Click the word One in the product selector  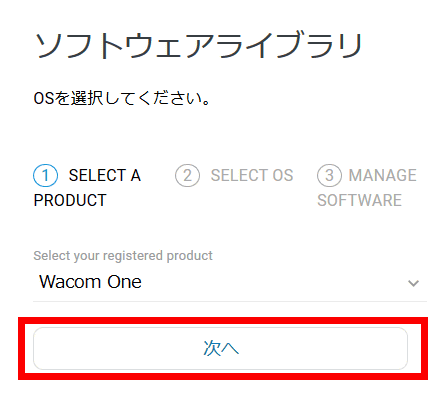click(120, 282)
